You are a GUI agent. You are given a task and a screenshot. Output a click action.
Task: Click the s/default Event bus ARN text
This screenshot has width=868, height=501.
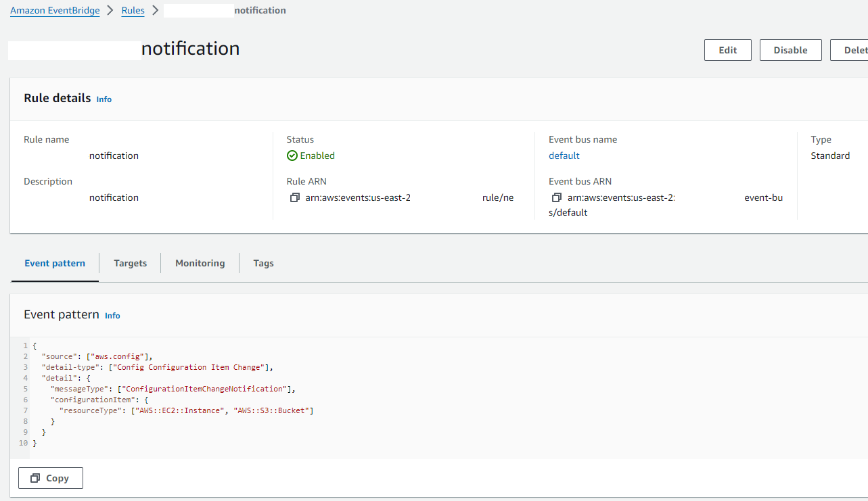tap(568, 212)
